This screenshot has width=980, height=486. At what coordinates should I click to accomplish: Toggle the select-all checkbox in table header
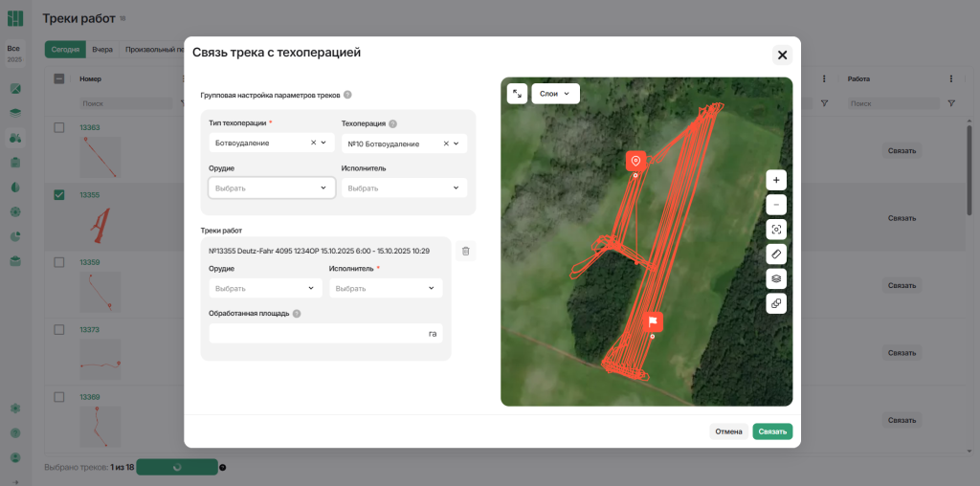pos(58,79)
